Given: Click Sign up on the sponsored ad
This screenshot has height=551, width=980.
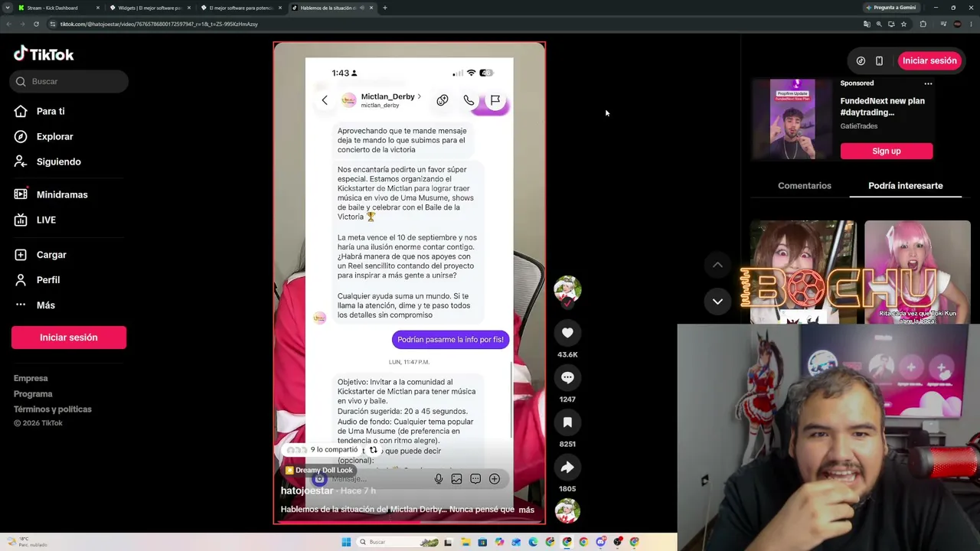Looking at the screenshot, I should [887, 151].
